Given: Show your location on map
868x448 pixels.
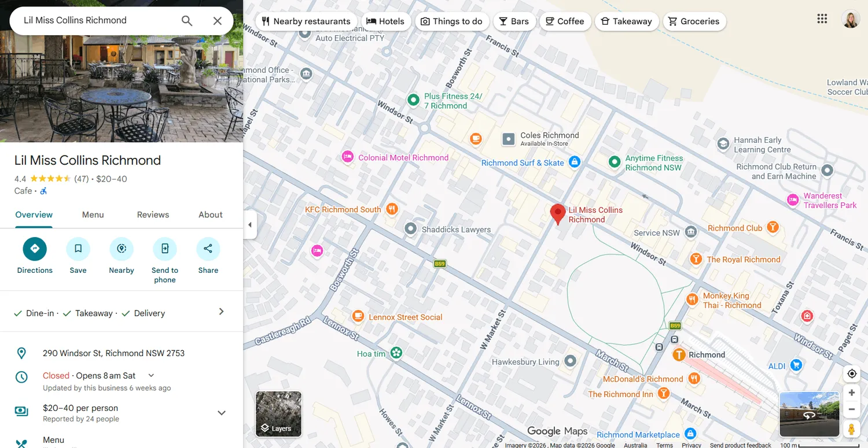Looking at the screenshot, I should click(x=852, y=373).
